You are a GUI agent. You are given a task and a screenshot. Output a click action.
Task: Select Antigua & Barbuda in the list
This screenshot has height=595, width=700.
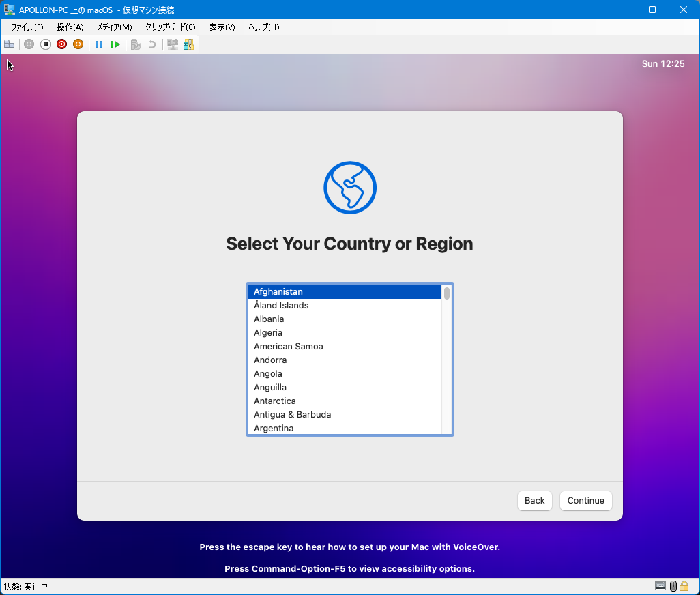[345, 415]
